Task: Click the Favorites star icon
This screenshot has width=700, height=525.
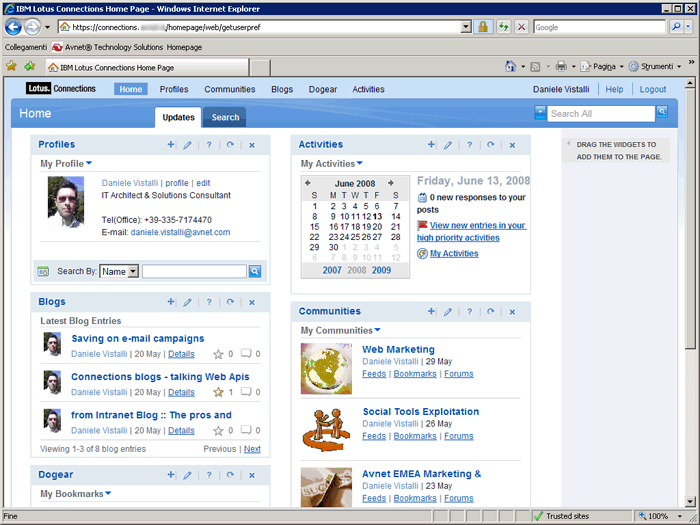Action: [x=11, y=67]
